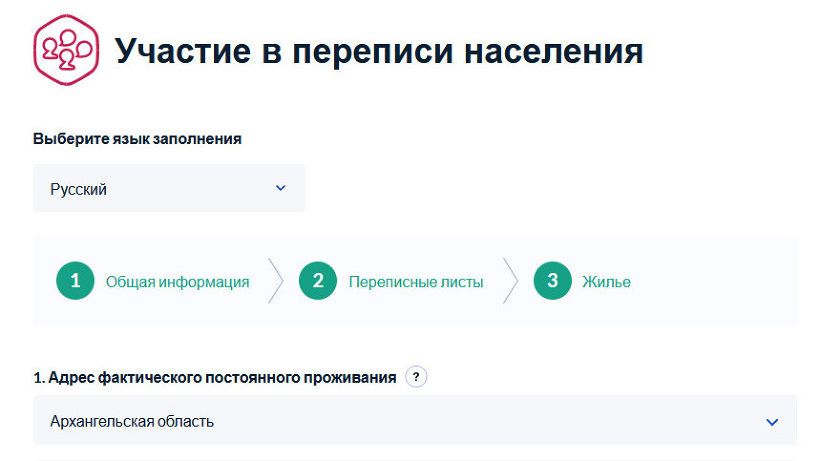This screenshot has height=461, width=820.
Task: Select the step 2 numbered circle
Action: click(x=318, y=281)
